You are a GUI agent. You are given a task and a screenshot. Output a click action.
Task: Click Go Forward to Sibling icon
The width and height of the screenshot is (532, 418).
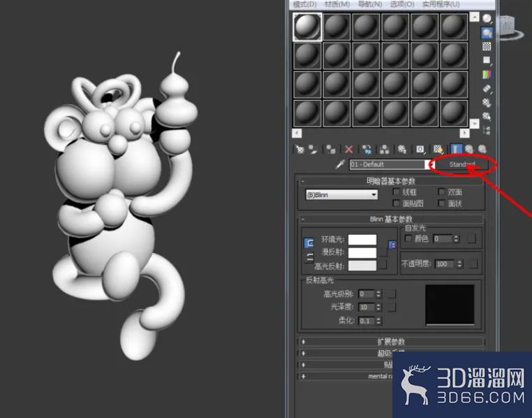click(482, 150)
